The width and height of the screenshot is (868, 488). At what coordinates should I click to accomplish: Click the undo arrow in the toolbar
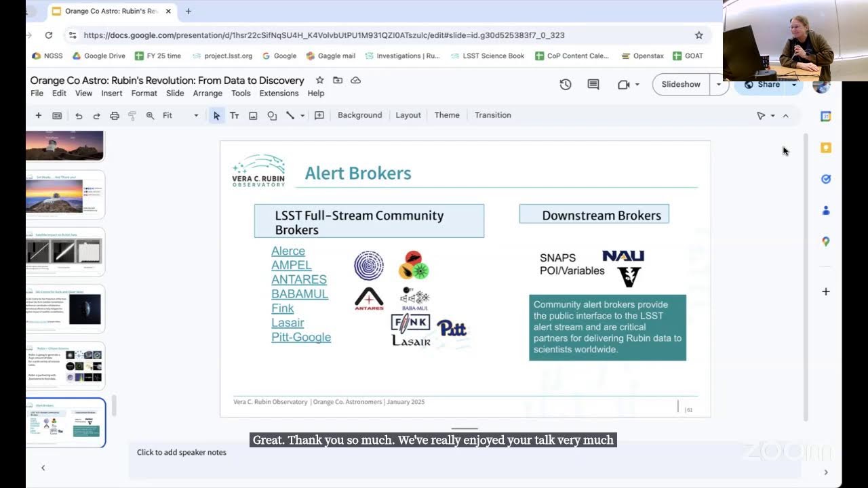pos(79,116)
